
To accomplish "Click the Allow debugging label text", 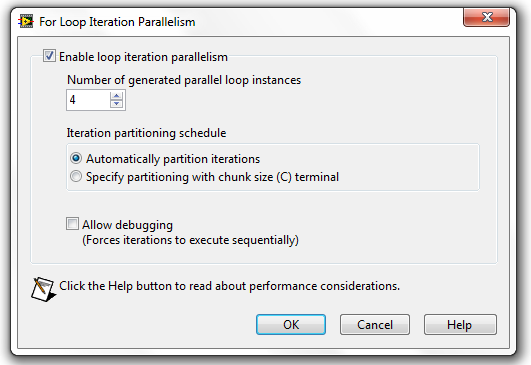I will click(127, 225).
